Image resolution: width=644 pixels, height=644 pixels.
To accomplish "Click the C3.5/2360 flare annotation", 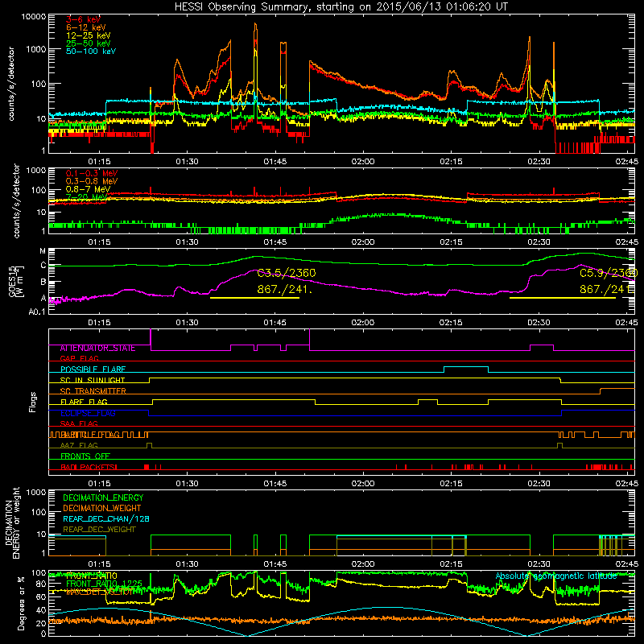I will [287, 273].
